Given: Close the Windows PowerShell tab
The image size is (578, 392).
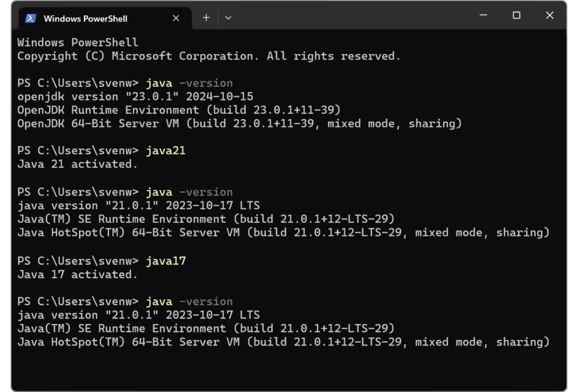Looking at the screenshot, I should pos(176,18).
